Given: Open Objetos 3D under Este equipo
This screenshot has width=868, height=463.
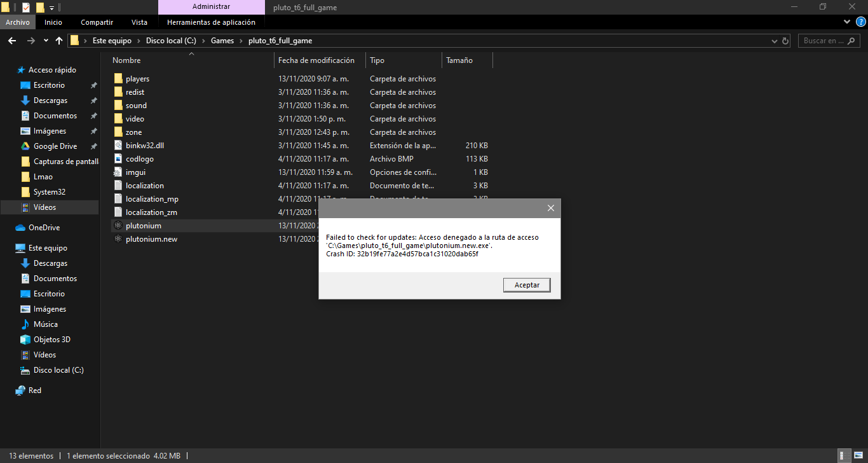Looking at the screenshot, I should coord(51,340).
